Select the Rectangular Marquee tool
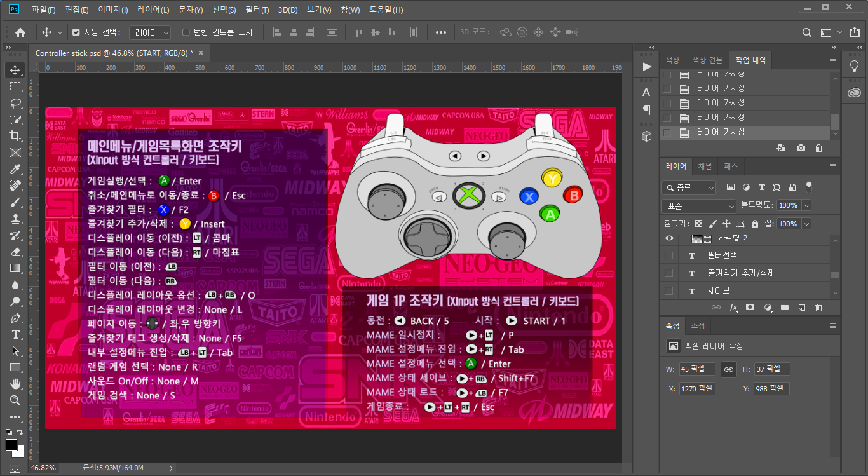 (x=15, y=86)
